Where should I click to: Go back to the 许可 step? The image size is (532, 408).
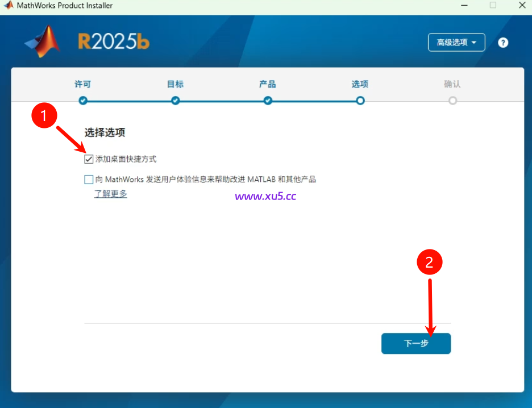tap(83, 84)
